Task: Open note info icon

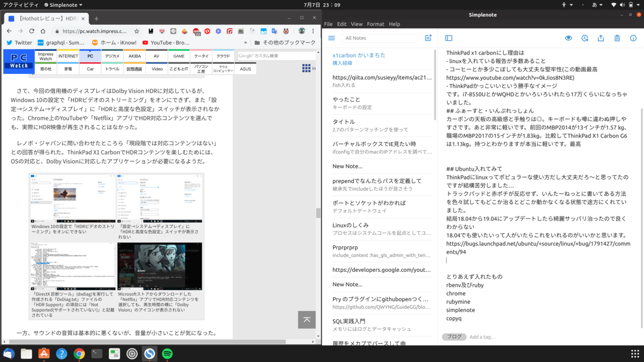Action: pos(633,38)
